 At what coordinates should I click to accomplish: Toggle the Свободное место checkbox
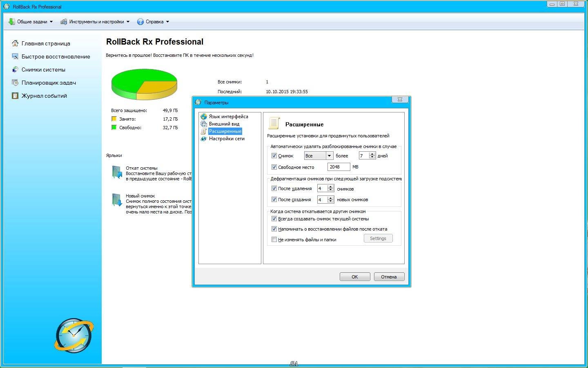(x=274, y=167)
